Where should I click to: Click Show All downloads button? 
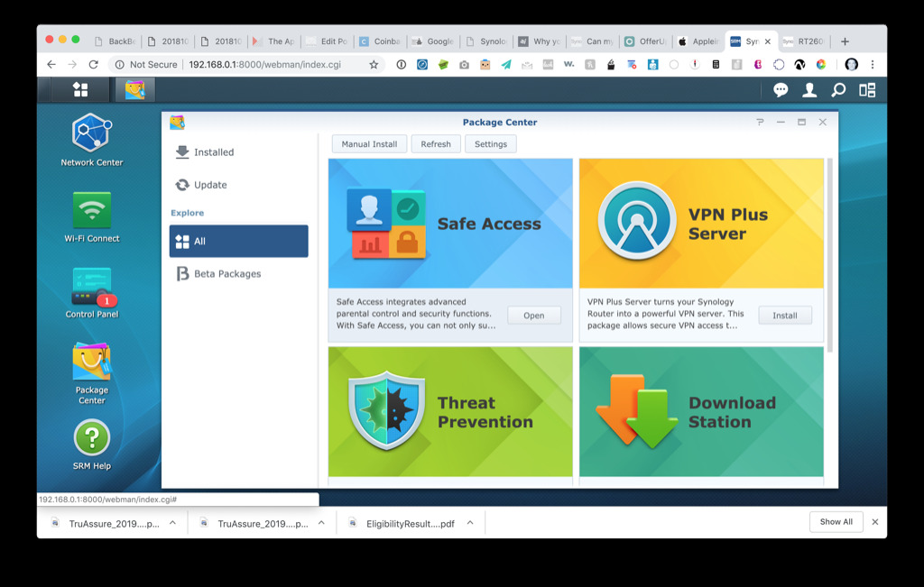point(836,522)
